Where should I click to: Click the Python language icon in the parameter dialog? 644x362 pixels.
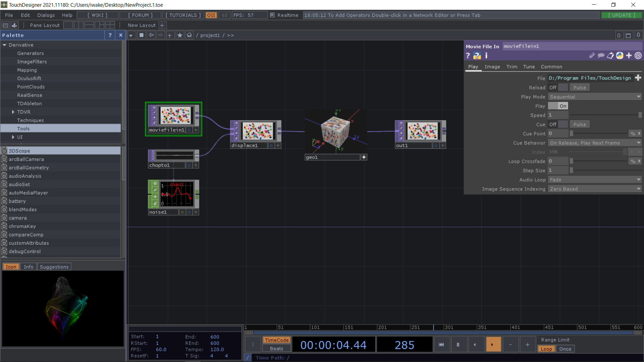(x=620, y=56)
